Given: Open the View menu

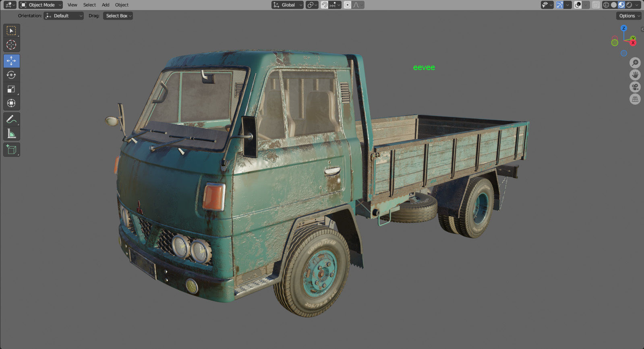Looking at the screenshot, I should point(72,5).
